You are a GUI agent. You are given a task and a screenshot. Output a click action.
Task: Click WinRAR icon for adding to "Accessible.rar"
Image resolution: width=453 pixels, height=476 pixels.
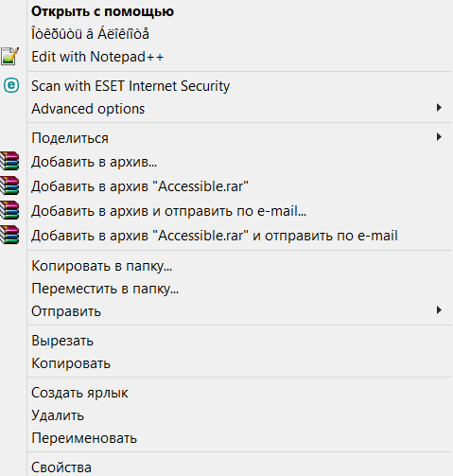(x=9, y=185)
